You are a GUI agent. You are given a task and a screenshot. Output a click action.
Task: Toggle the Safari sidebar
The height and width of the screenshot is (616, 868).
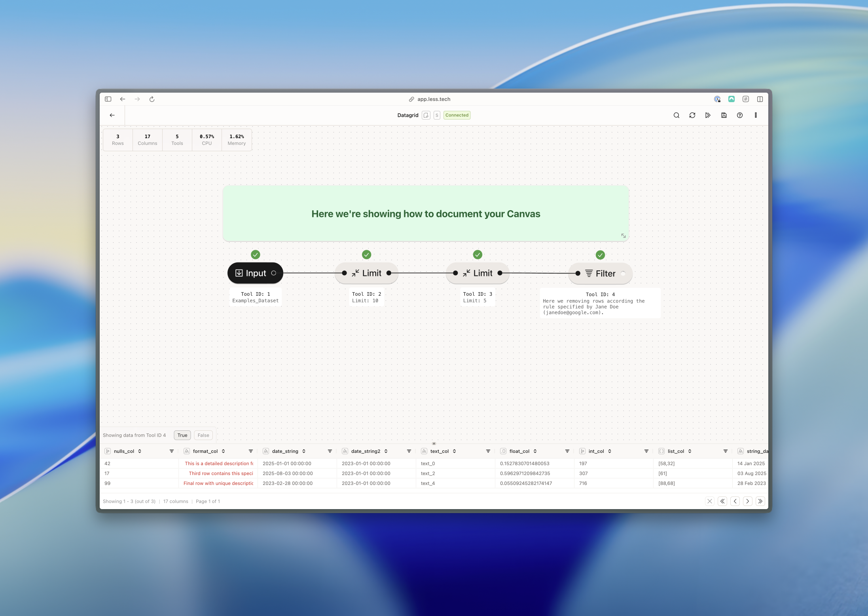click(108, 99)
